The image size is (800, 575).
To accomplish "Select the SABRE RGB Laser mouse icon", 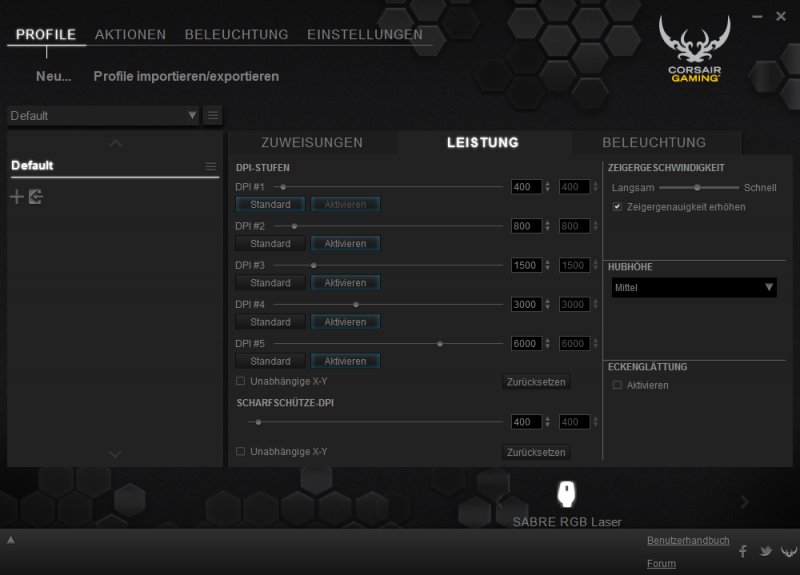I will 566,495.
